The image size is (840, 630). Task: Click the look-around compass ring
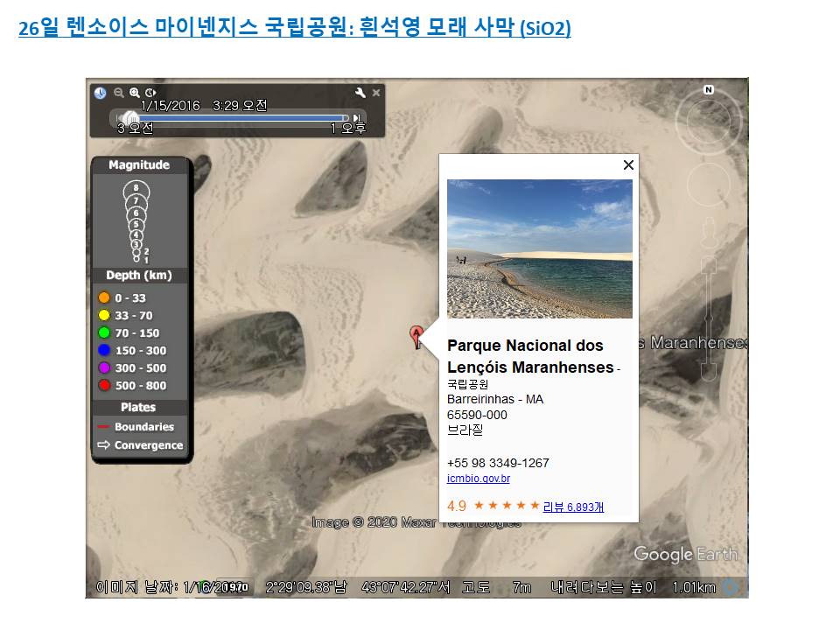(x=708, y=122)
